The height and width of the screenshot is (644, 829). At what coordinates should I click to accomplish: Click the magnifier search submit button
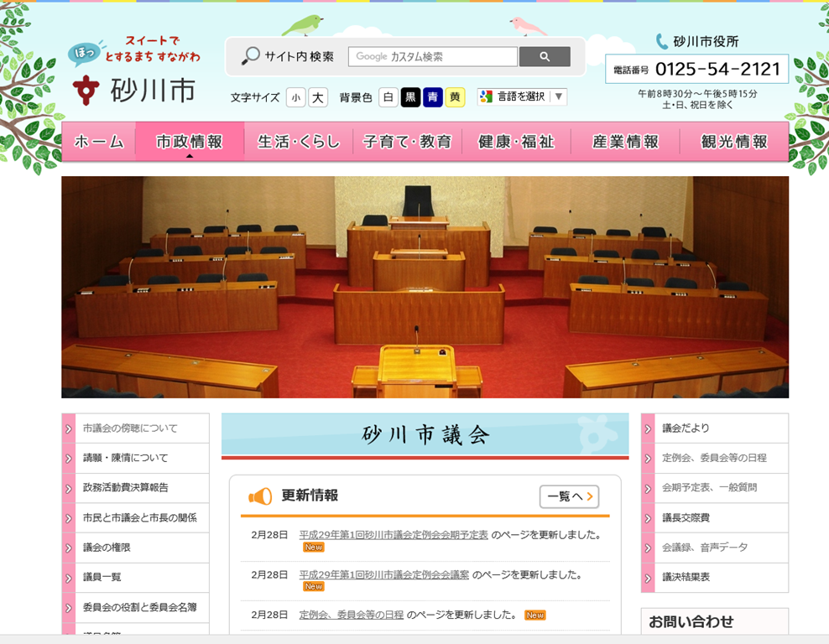click(x=545, y=57)
